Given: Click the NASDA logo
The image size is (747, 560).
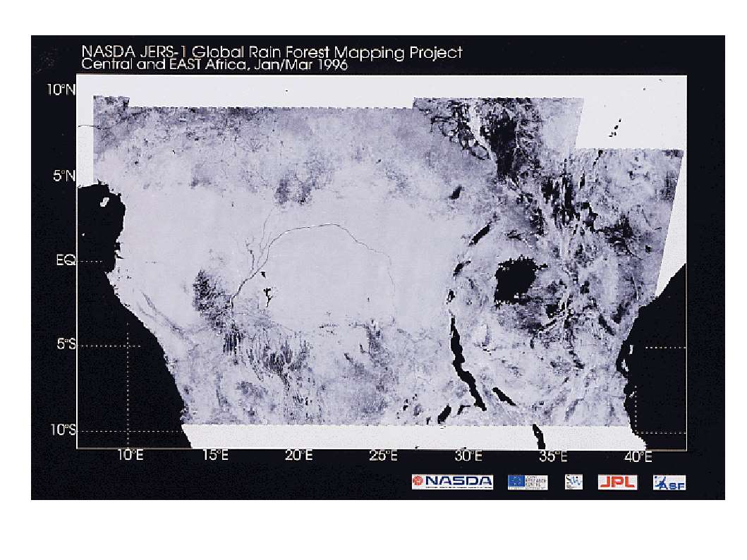Looking at the screenshot, I should coord(453,482).
